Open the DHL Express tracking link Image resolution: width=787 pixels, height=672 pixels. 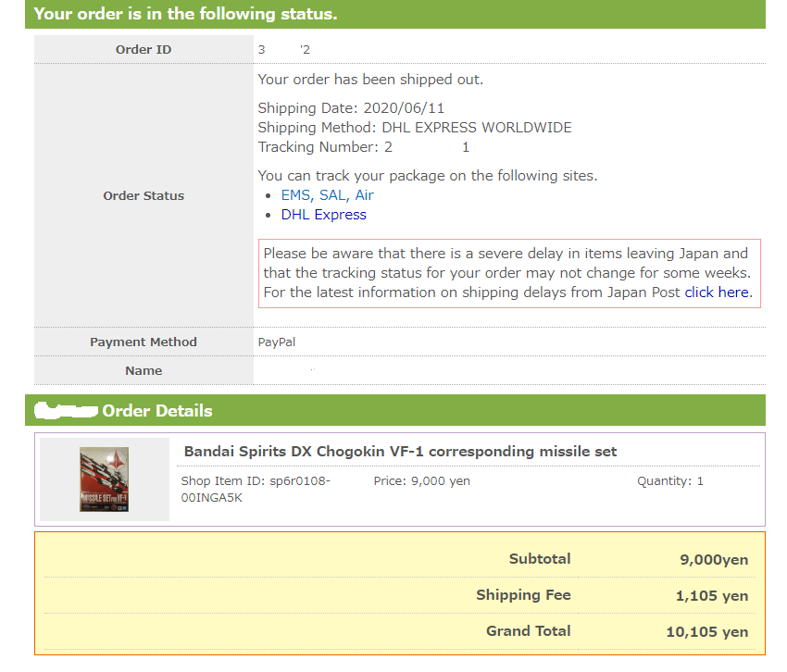[x=324, y=215]
